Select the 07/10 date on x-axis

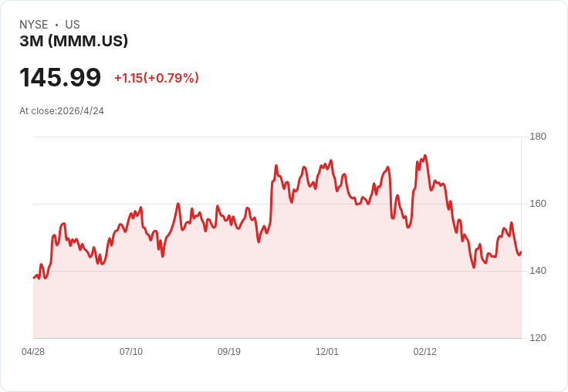pos(131,352)
